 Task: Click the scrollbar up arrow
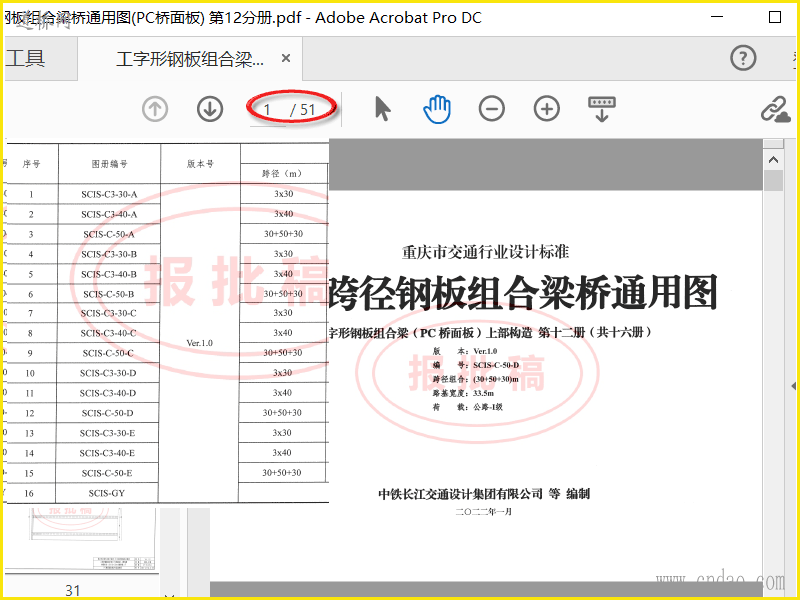click(773, 160)
